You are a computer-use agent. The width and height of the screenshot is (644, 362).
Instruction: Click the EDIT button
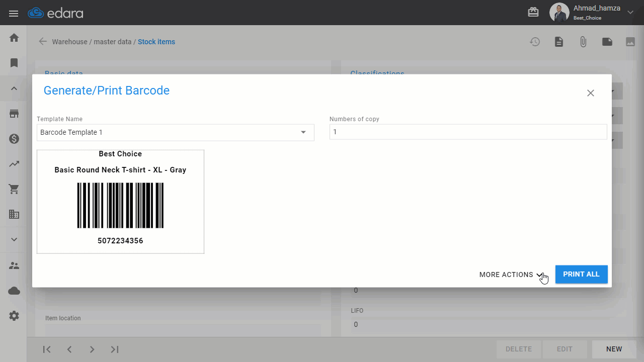click(x=565, y=349)
